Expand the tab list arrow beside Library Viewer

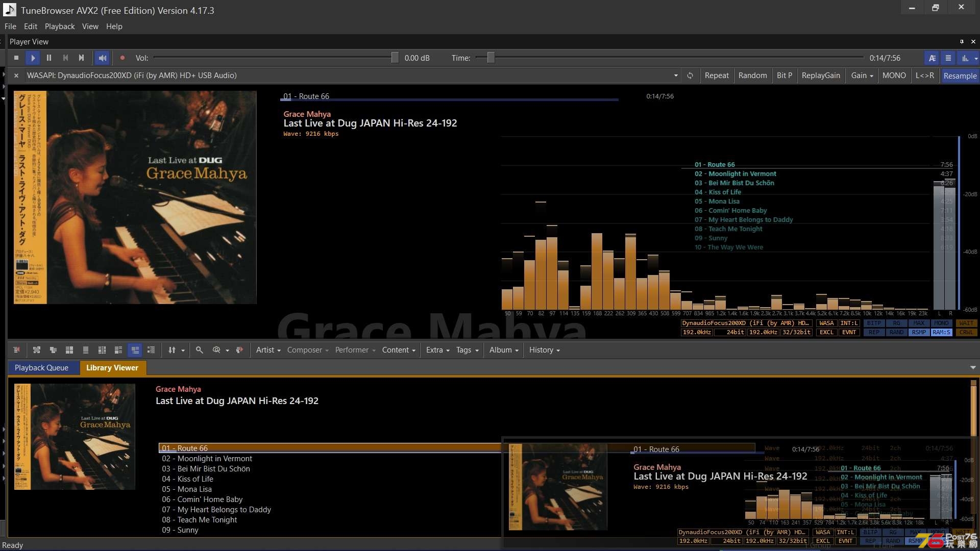pyautogui.click(x=973, y=368)
